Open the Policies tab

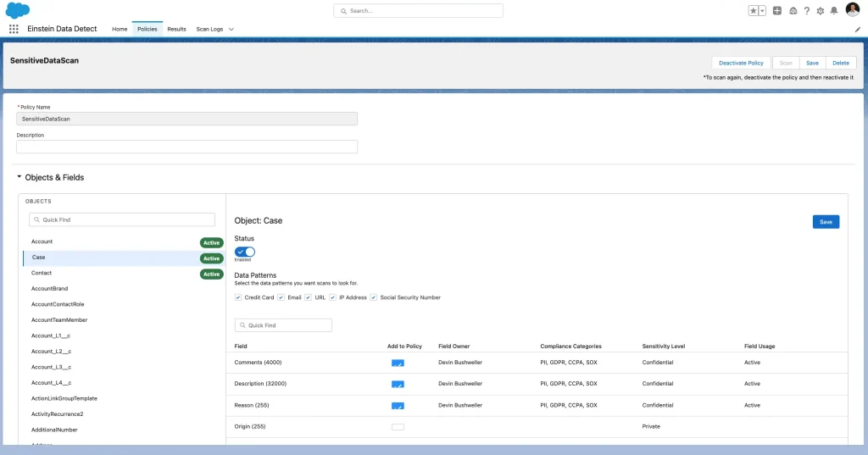click(147, 29)
